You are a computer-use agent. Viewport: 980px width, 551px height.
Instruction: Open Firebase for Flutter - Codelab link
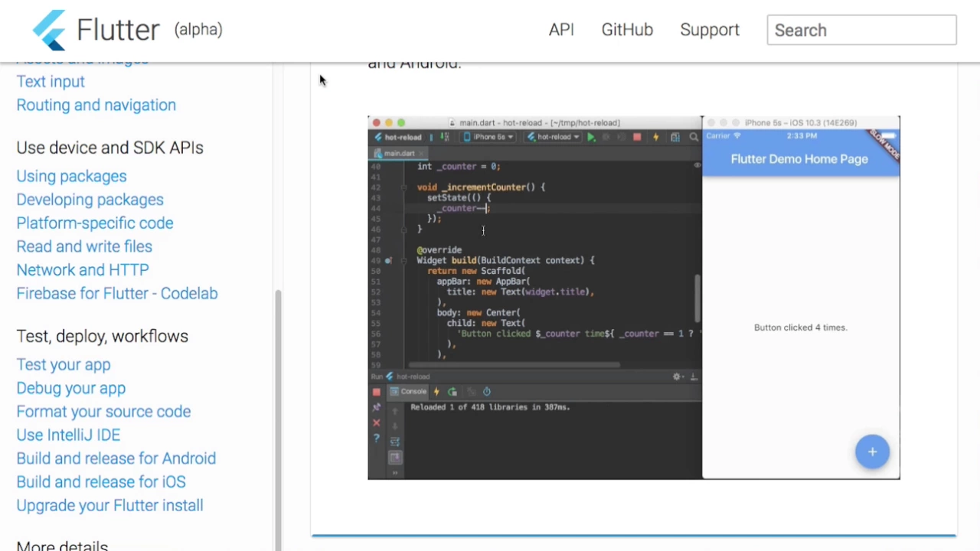pos(117,294)
